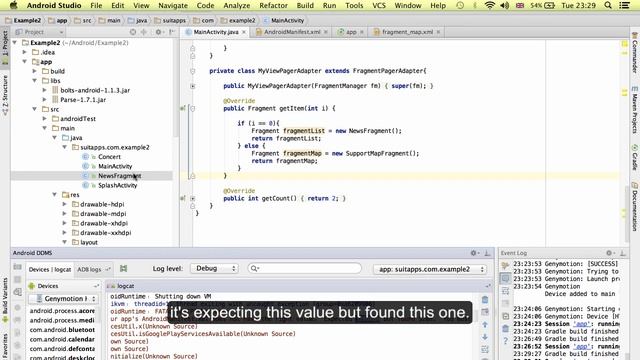Screen dimensions: 640x360
Task: Click the up arrow in logcat toolbar
Action: coord(485,325)
